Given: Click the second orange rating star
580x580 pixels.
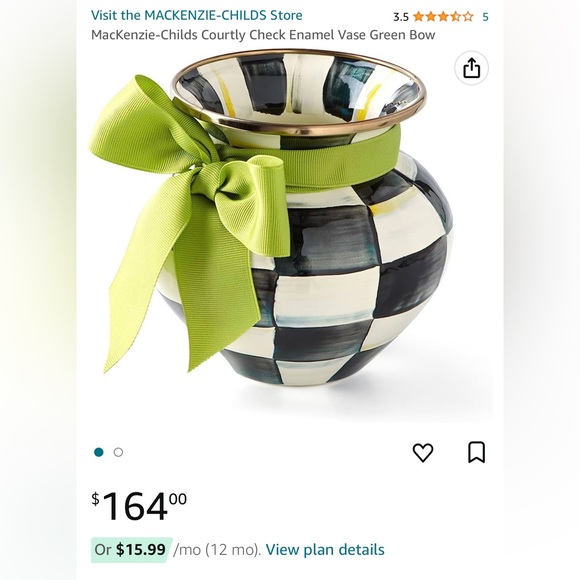Looking at the screenshot, I should pos(431,17).
